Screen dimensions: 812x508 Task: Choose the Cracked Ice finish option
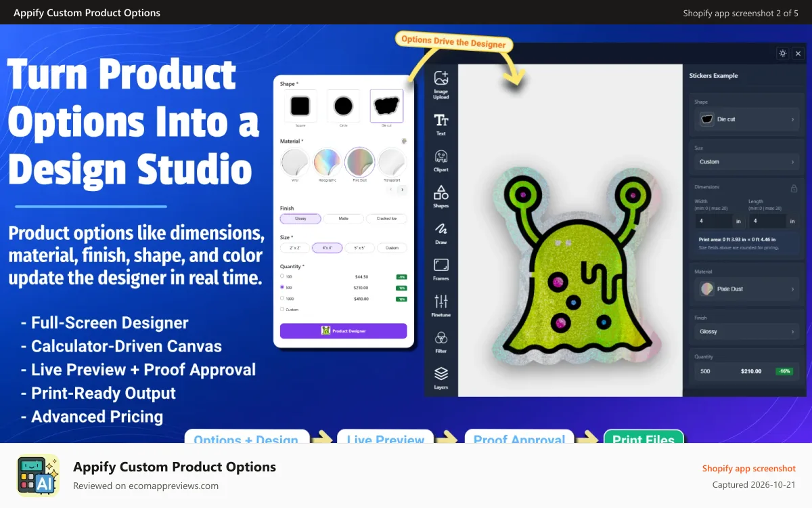tap(387, 219)
